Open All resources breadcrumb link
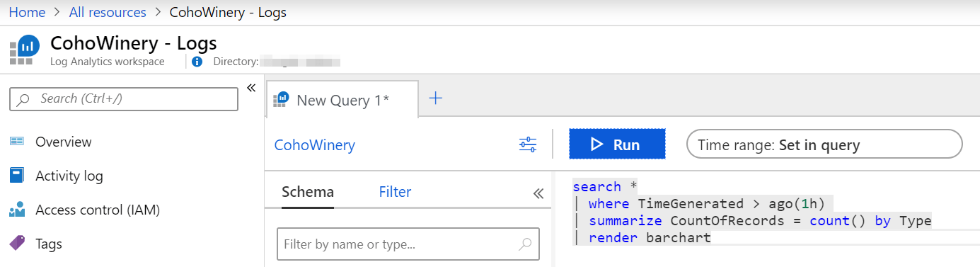The height and width of the screenshot is (267, 980). click(108, 12)
